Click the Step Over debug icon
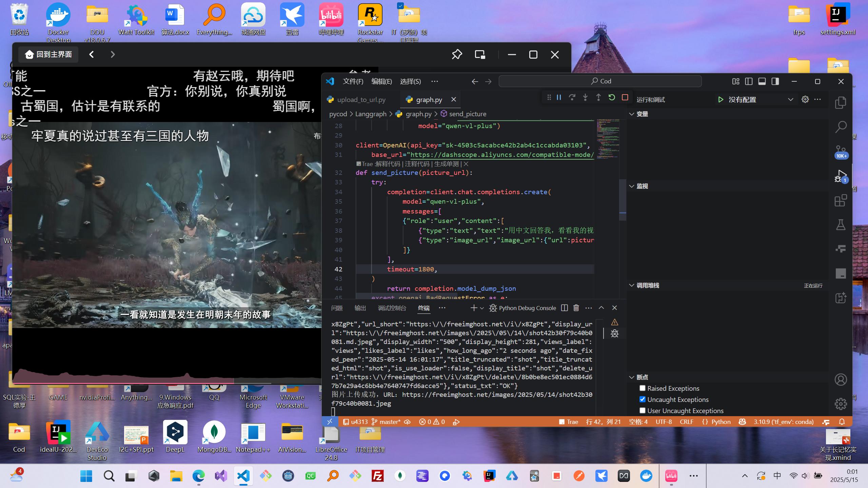Screen dimensions: 868x488 pyautogui.click(x=572, y=98)
